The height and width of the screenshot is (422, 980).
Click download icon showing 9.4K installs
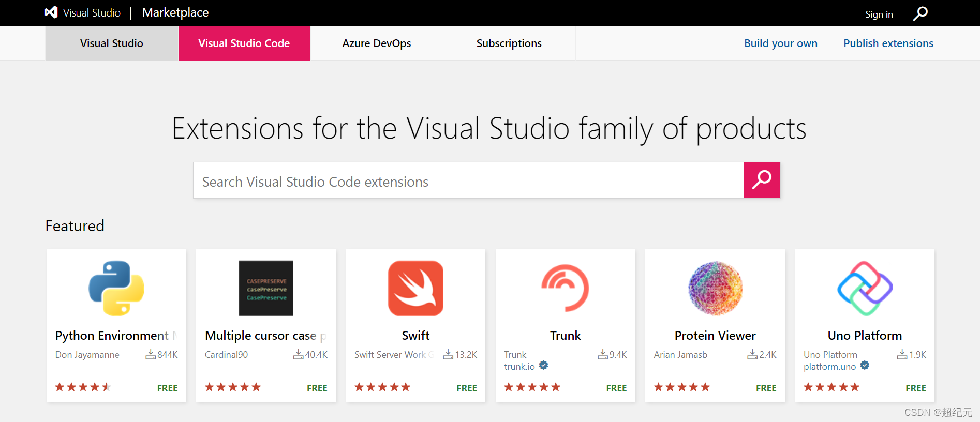coord(603,354)
